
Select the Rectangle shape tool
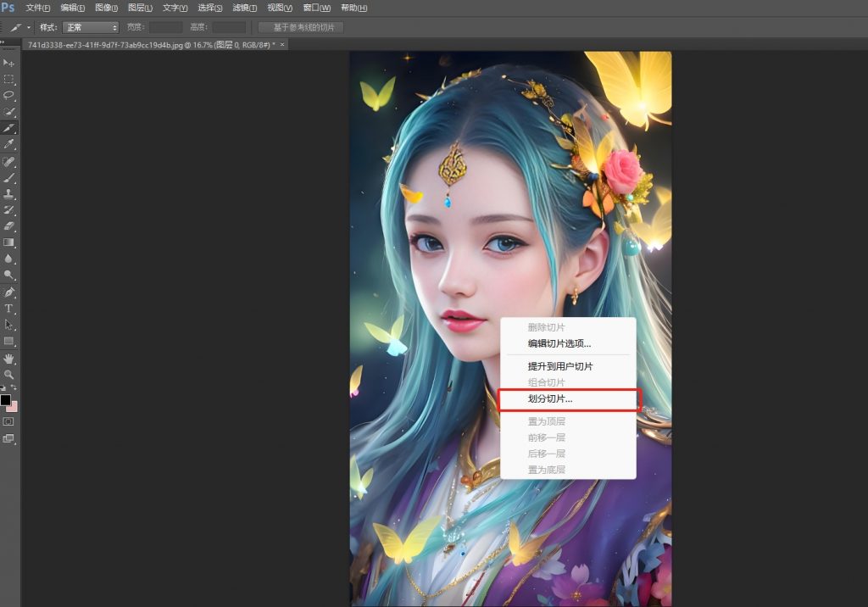(8, 341)
